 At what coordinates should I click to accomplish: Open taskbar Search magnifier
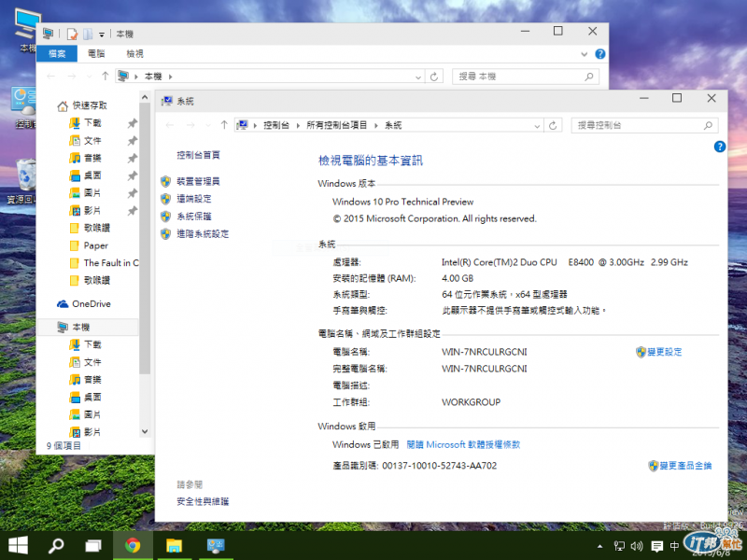pyautogui.click(x=56, y=545)
